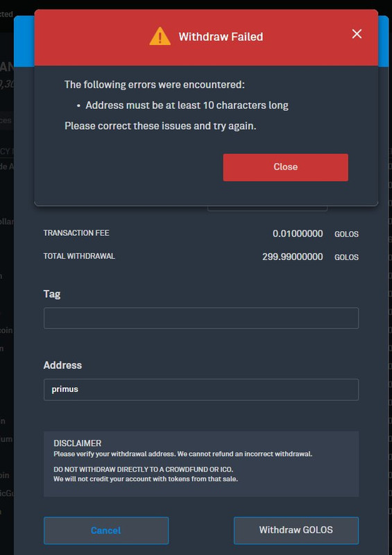Click GOLOS unit beside transaction fee

coord(346,234)
